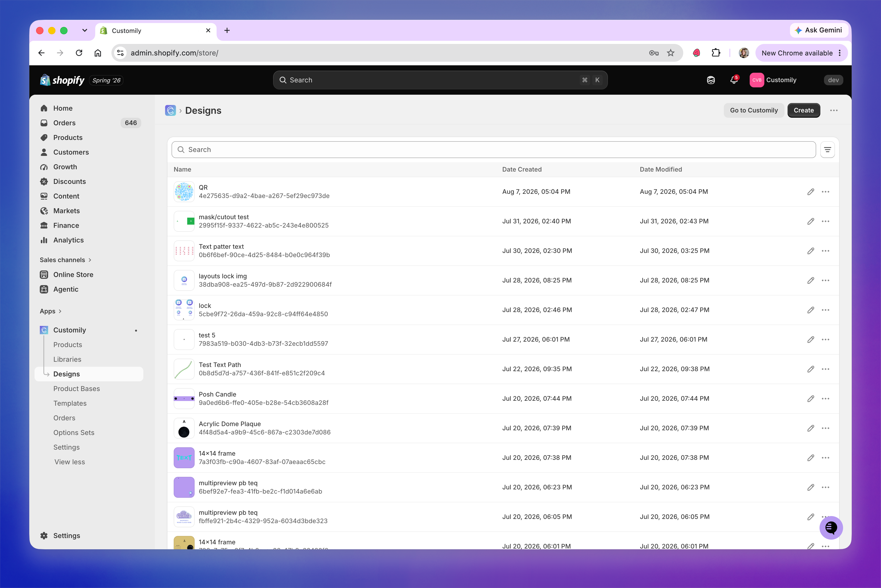The image size is (881, 588).
Task: Open the Sidekick assistant icon in header
Action: point(711,80)
